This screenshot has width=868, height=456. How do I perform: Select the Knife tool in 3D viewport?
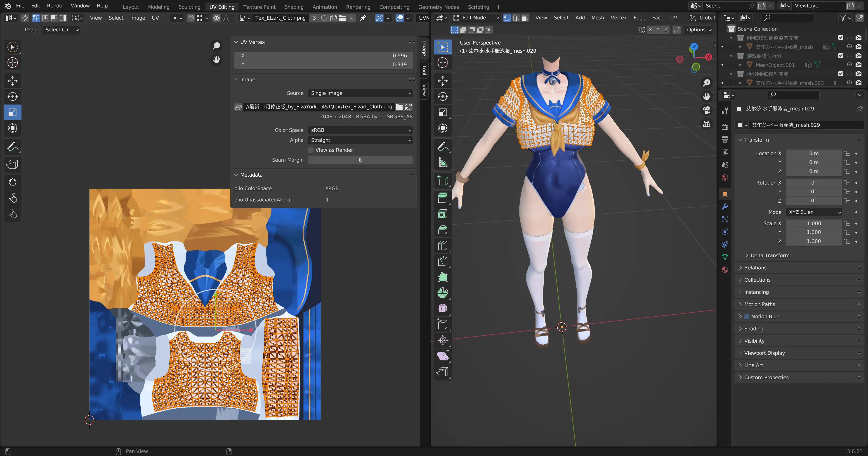(443, 261)
